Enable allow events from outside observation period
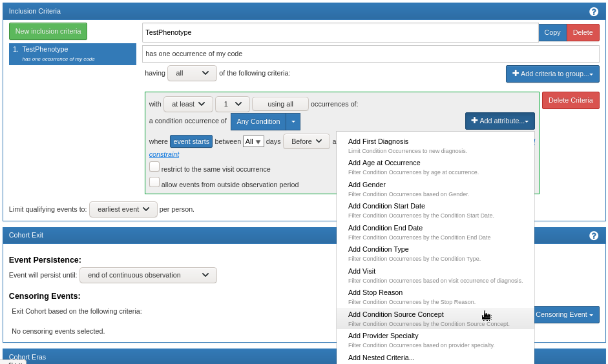The image size is (608, 364). tap(154, 182)
